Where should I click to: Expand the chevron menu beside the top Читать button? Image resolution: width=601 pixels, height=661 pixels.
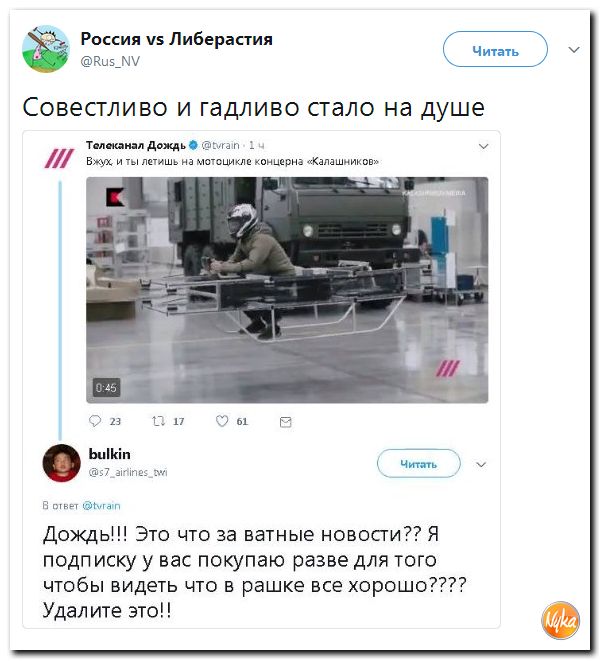point(574,50)
